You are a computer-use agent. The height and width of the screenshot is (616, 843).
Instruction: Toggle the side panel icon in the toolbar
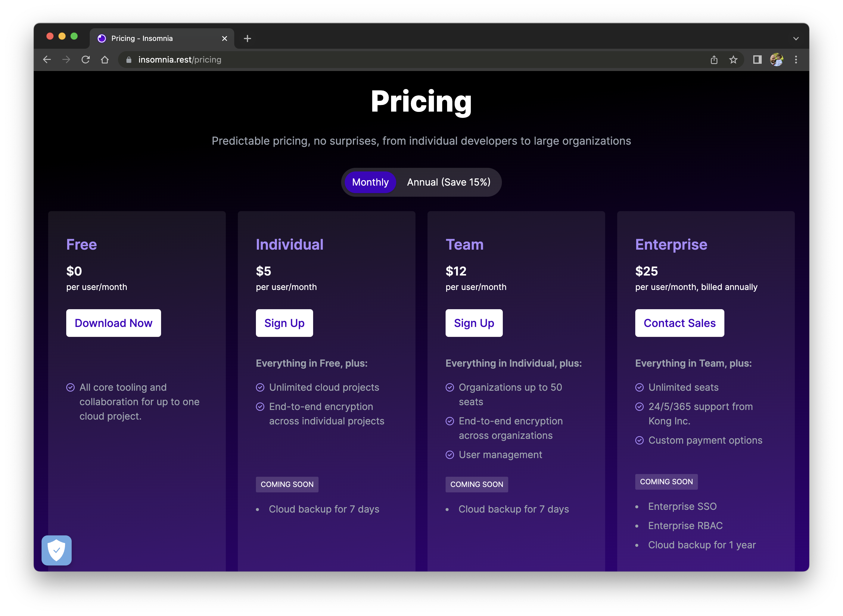pos(757,59)
